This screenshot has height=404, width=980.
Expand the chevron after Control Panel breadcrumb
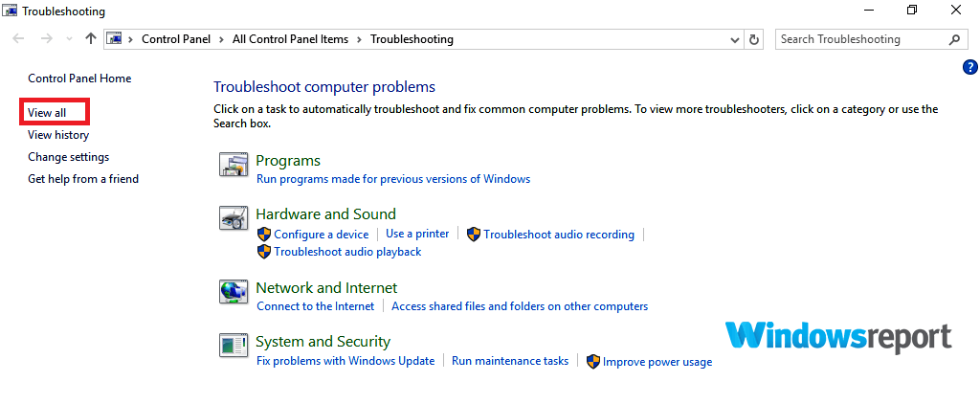click(x=222, y=39)
